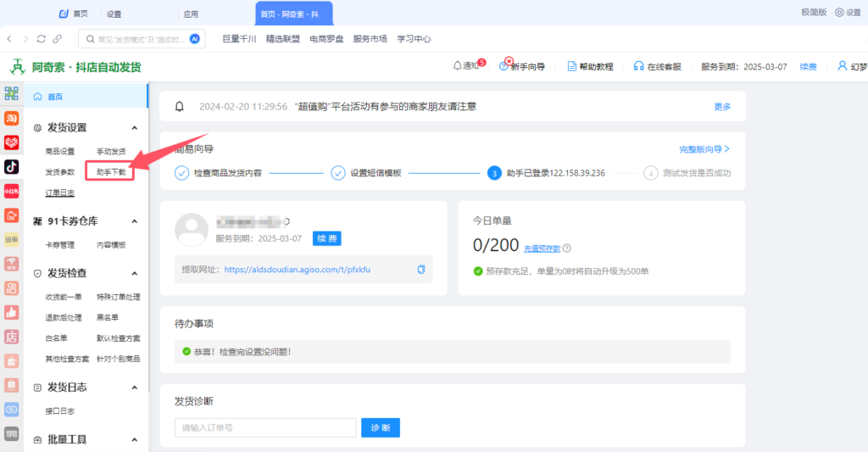Select the Taobao platform icon
Image resolution: width=868 pixels, height=452 pixels.
(x=11, y=118)
